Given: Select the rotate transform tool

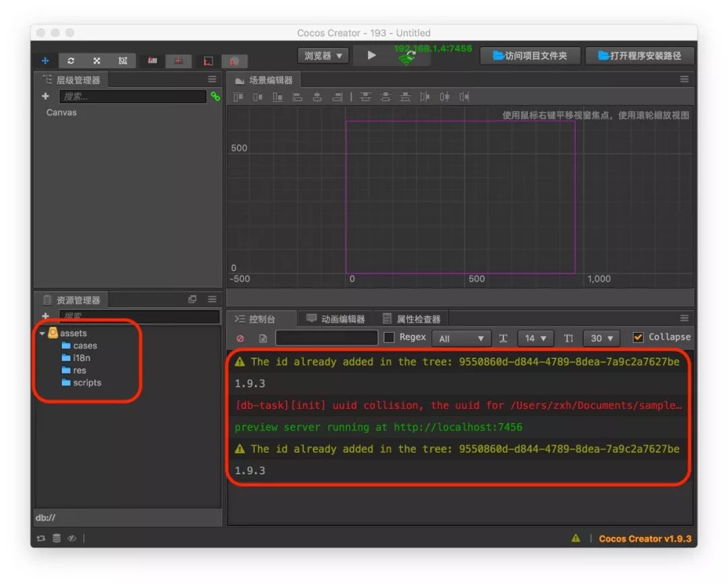Looking at the screenshot, I should click(71, 61).
